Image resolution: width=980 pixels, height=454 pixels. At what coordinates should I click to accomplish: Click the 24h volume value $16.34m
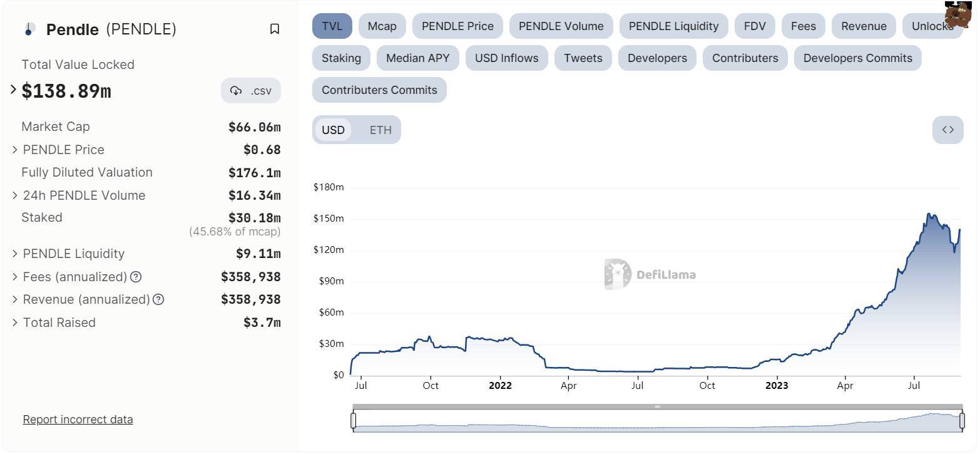[255, 195]
